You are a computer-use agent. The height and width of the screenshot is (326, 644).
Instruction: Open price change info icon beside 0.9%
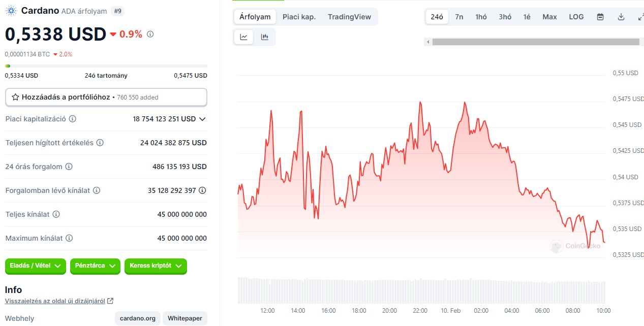click(x=150, y=34)
